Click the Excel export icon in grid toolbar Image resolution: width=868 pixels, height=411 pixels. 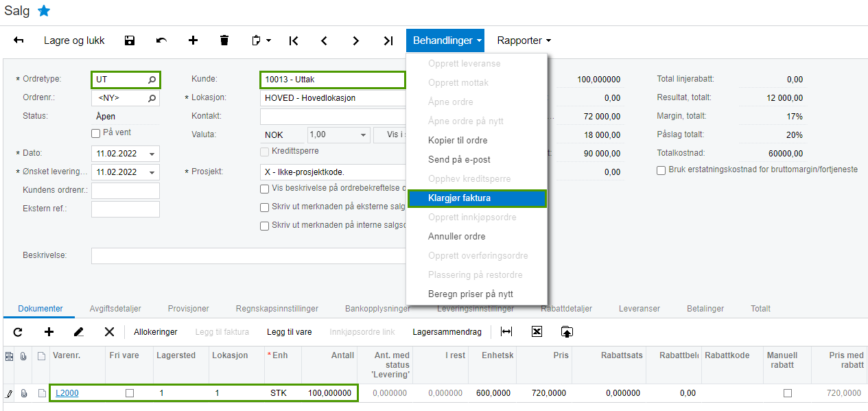pyautogui.click(x=537, y=332)
